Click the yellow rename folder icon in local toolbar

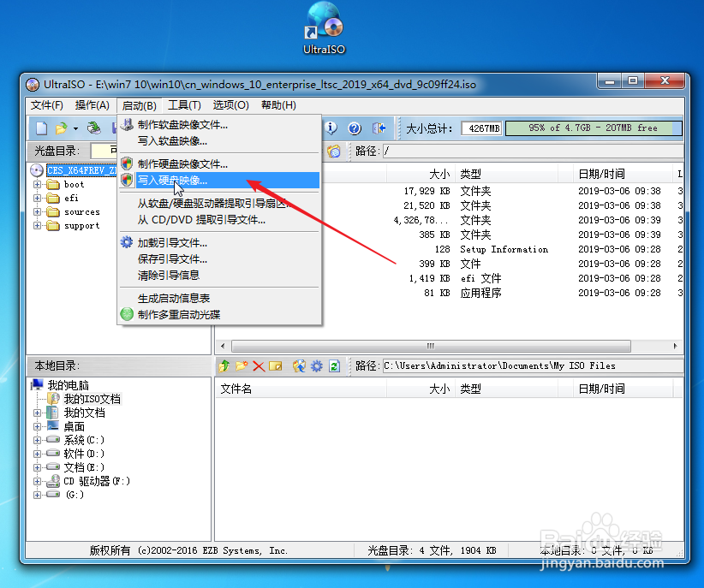(276, 366)
